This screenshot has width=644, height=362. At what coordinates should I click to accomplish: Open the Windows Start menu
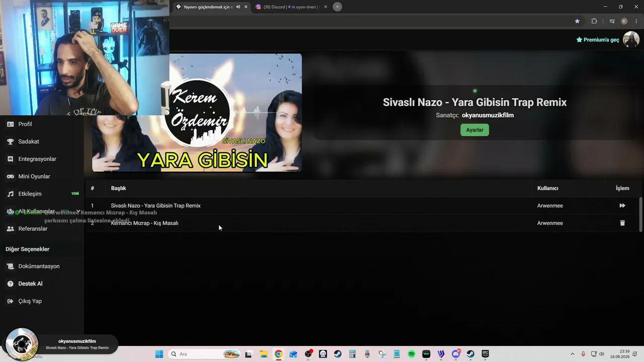(159, 354)
